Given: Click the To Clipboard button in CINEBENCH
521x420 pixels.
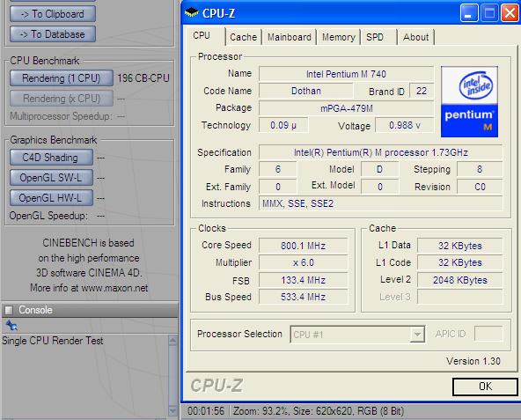Looking at the screenshot, I should [x=53, y=14].
